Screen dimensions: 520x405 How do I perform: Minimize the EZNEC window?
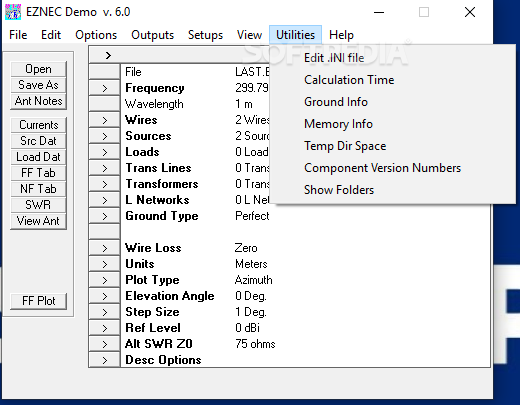379,12
